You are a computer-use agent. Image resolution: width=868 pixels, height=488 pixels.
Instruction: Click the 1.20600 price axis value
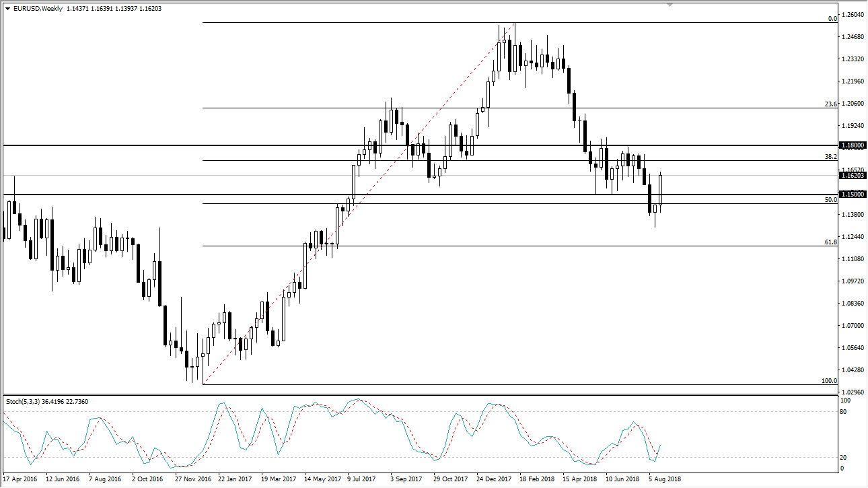[853, 104]
